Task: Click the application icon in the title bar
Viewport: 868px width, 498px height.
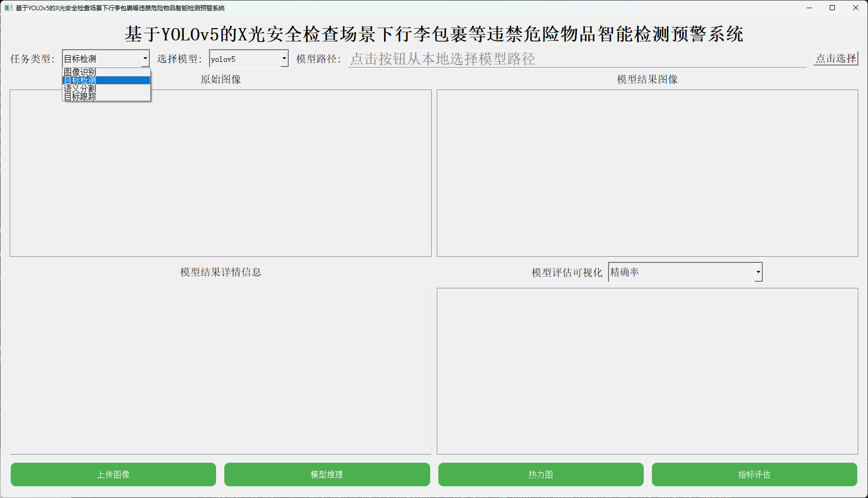Action: (x=8, y=8)
